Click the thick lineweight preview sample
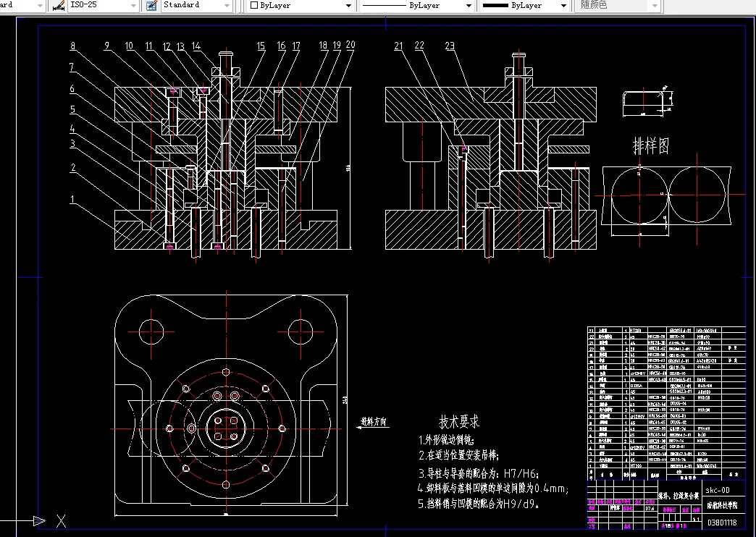756x537 pixels. (x=495, y=5)
